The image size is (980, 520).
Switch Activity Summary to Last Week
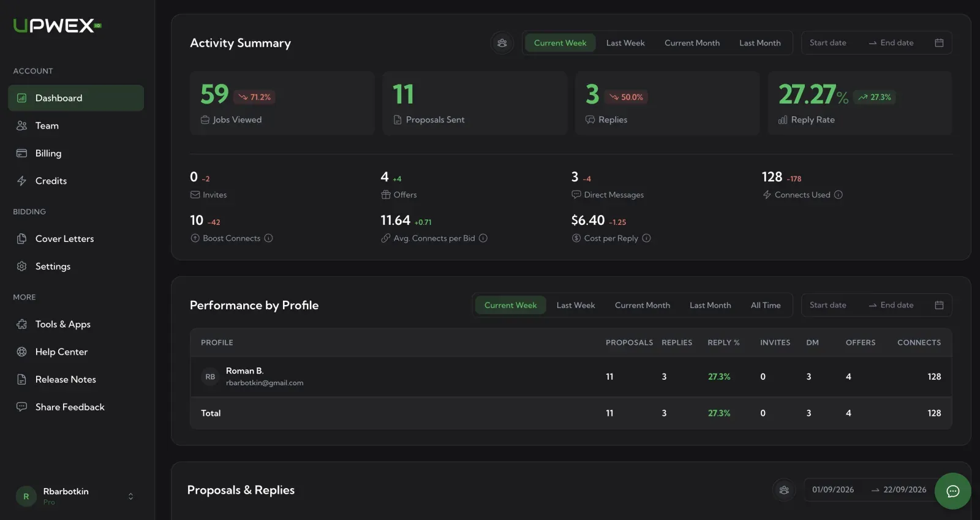(625, 43)
